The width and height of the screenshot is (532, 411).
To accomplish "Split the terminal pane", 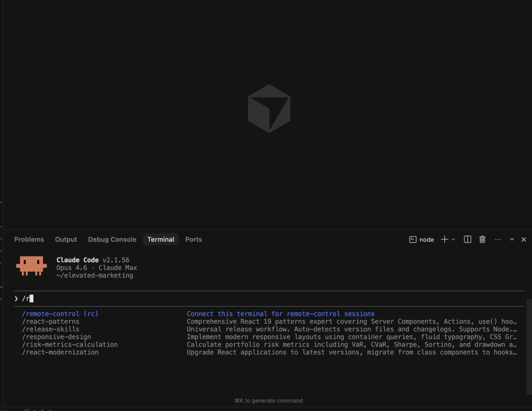I will point(467,240).
